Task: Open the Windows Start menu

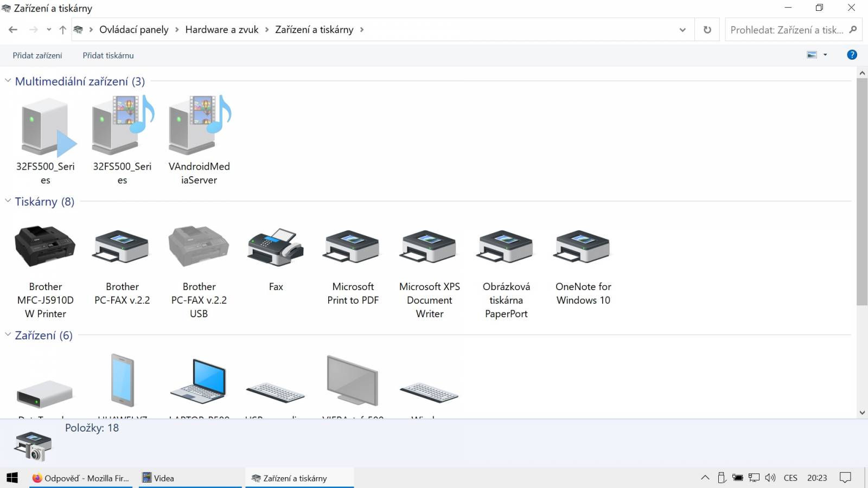Action: 12,478
